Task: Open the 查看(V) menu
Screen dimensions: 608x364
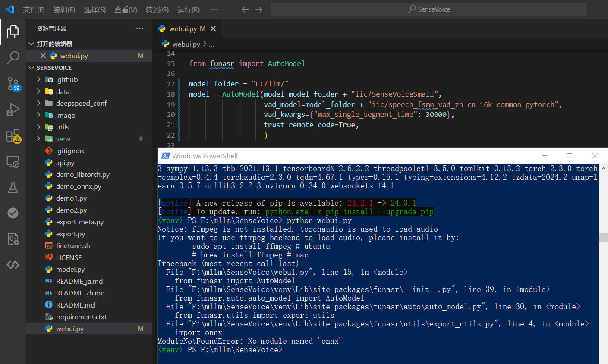Action: tap(126, 9)
